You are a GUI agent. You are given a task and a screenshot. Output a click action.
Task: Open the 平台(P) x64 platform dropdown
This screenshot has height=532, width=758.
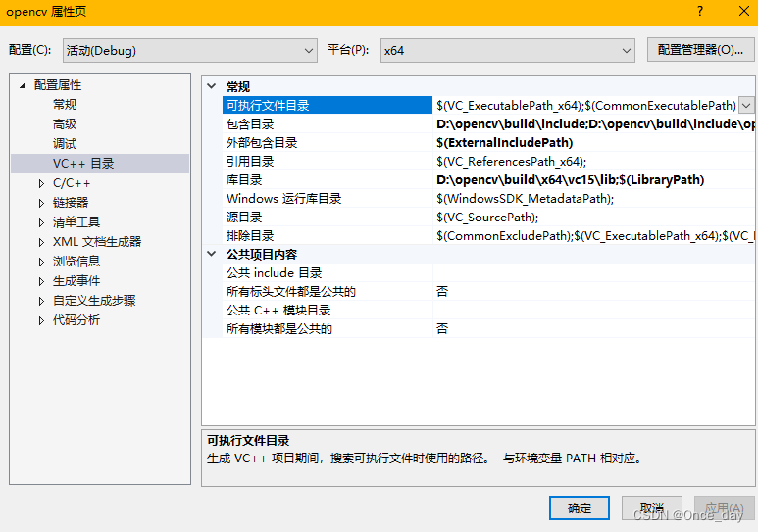(x=507, y=51)
